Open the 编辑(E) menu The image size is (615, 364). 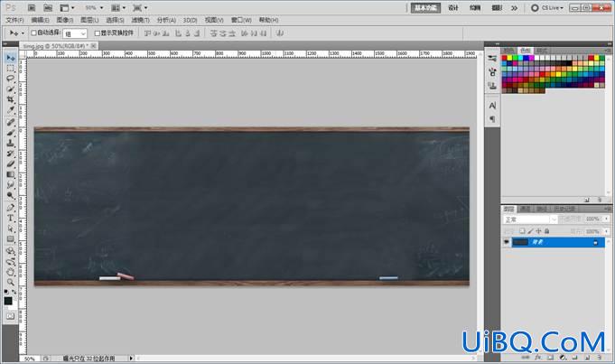40,20
